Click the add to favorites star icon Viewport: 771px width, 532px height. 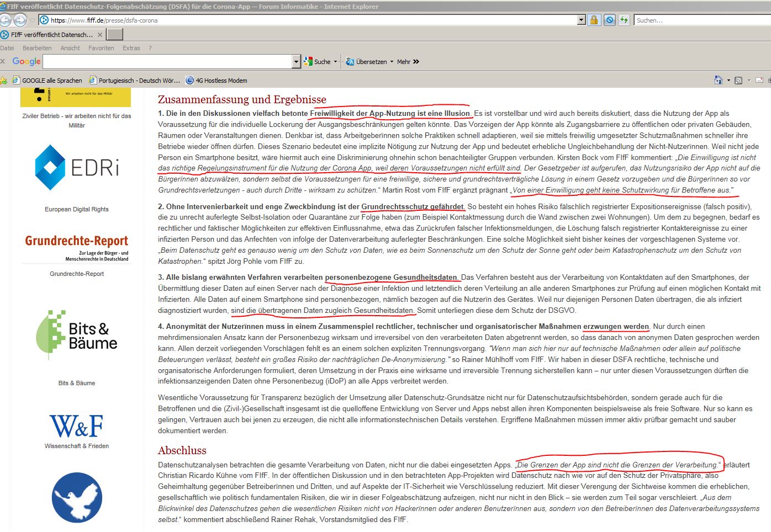point(3,80)
